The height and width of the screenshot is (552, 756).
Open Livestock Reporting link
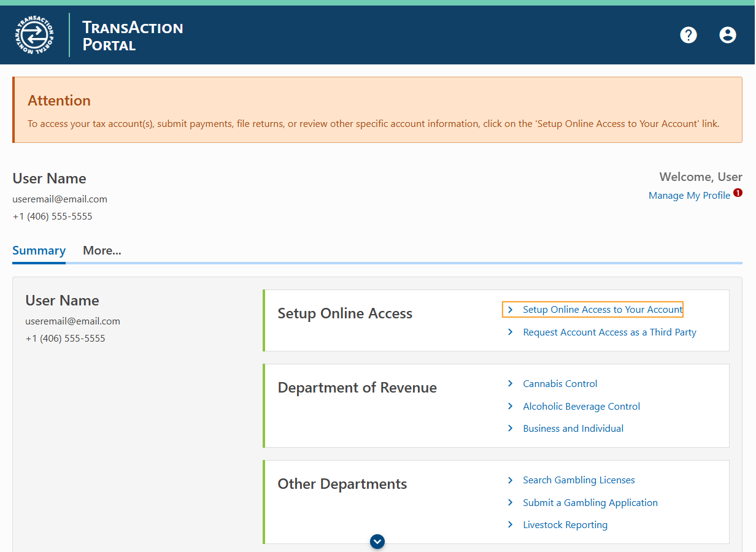(x=565, y=524)
